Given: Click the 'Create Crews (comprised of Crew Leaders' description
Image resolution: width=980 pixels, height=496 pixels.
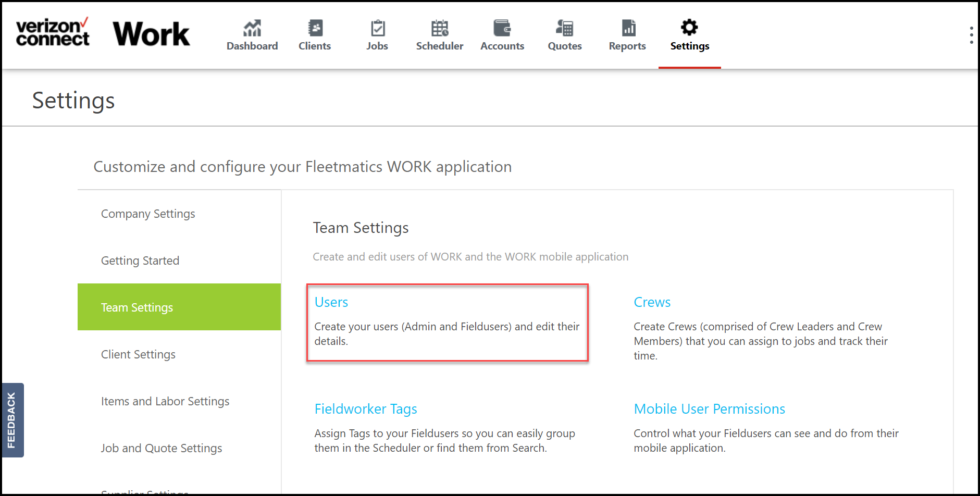Looking at the screenshot, I should 761,341.
